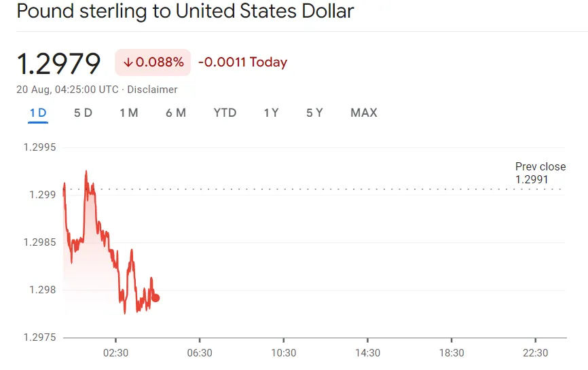Switch to 1 Y chart view

tap(271, 113)
